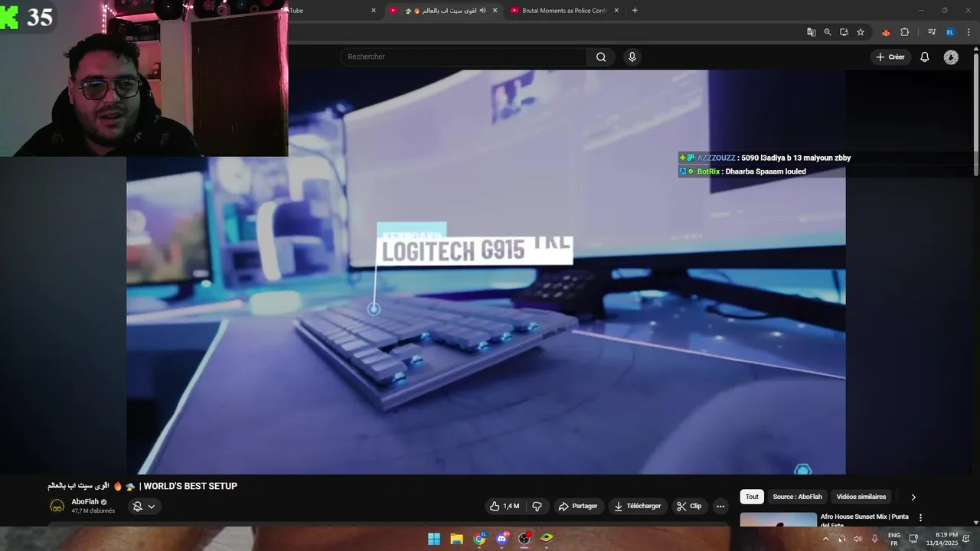Open the YouTube account avatar menu
The width and height of the screenshot is (980, 551).
(951, 57)
